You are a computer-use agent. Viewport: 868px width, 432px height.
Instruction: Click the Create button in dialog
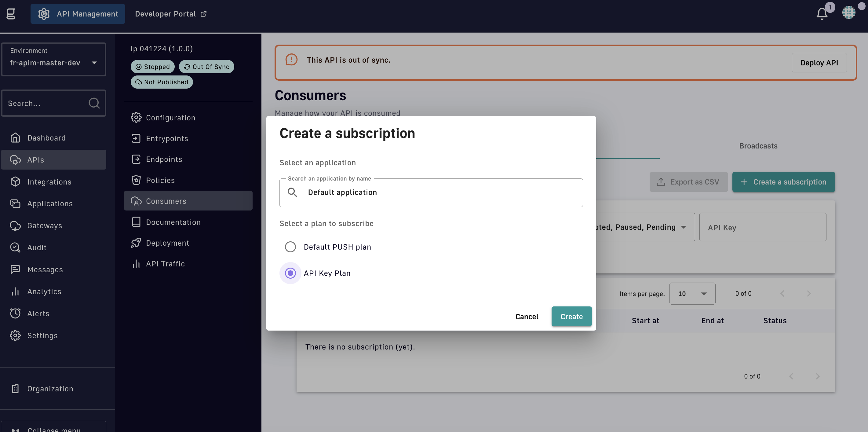[571, 317]
